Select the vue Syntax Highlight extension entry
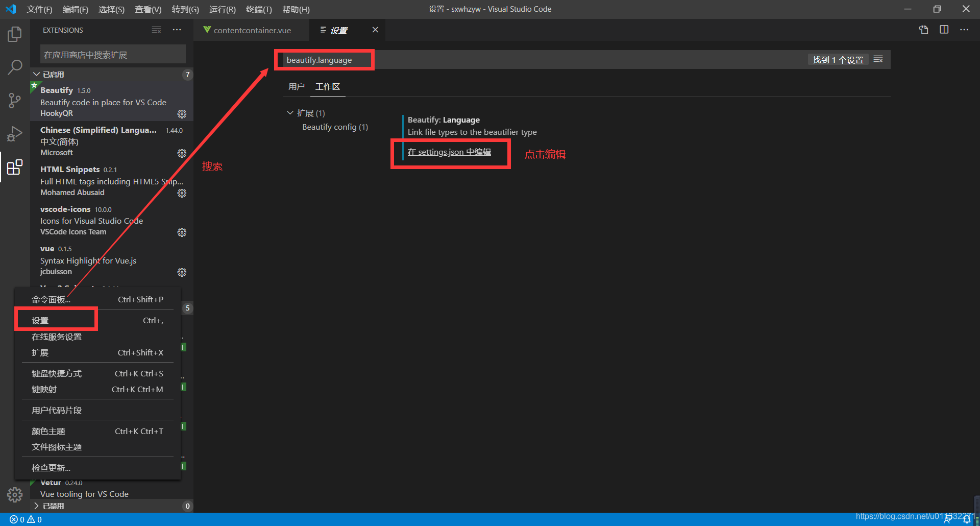This screenshot has width=980, height=526. pos(112,260)
